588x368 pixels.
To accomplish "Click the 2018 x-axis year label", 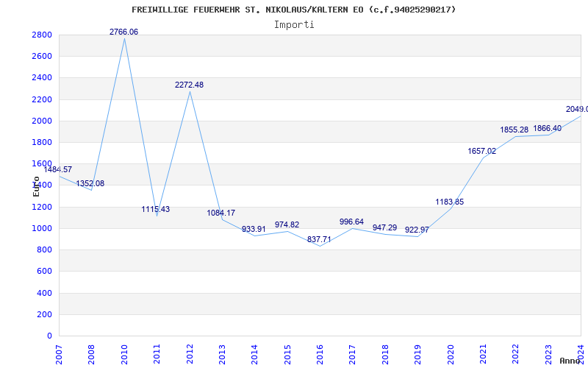I will (385, 354).
